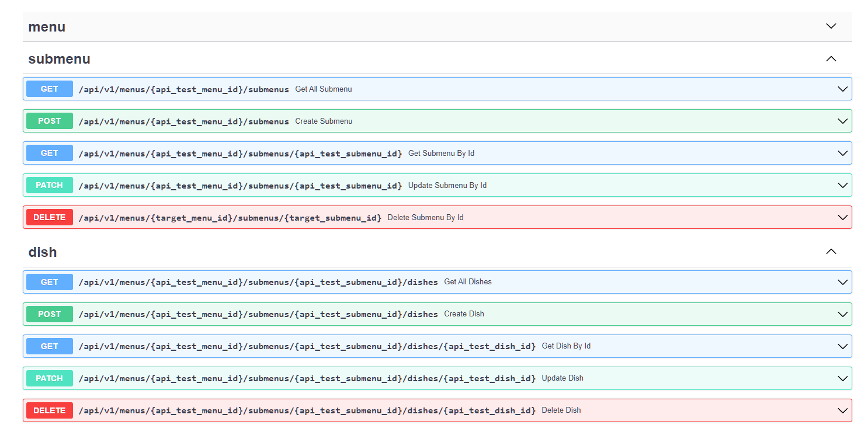This screenshot has width=868, height=432.
Task: Expand the Create Dish endpoint arrow
Action: [842, 313]
